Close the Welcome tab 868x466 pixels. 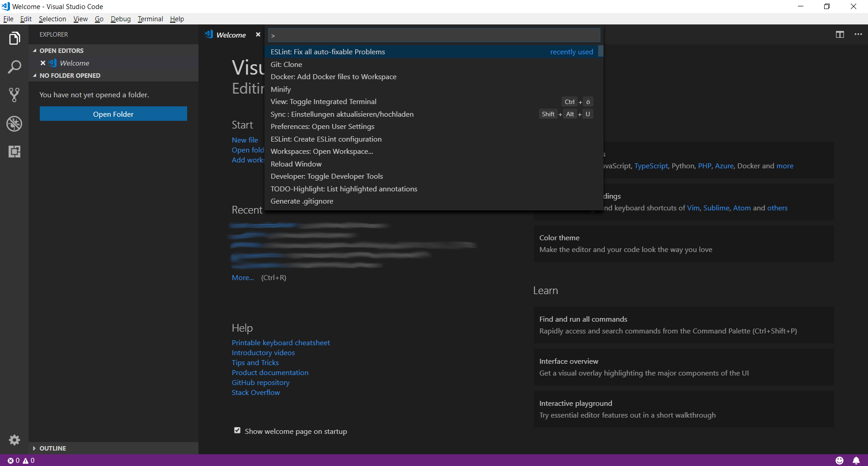(258, 34)
